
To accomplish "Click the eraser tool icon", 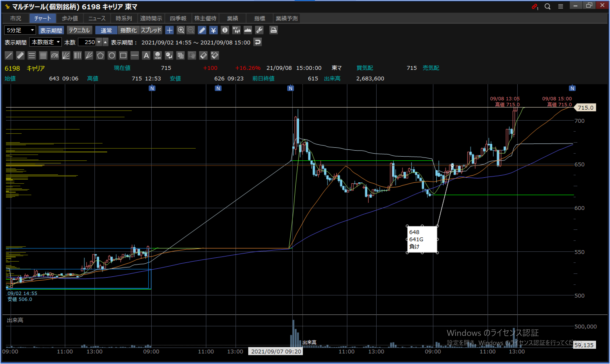I will [x=203, y=55].
